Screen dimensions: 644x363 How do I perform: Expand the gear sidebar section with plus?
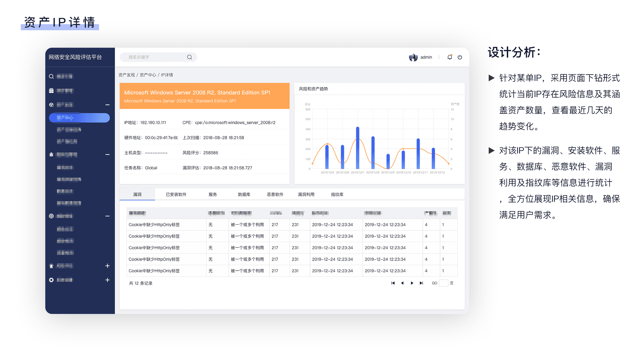(x=107, y=280)
